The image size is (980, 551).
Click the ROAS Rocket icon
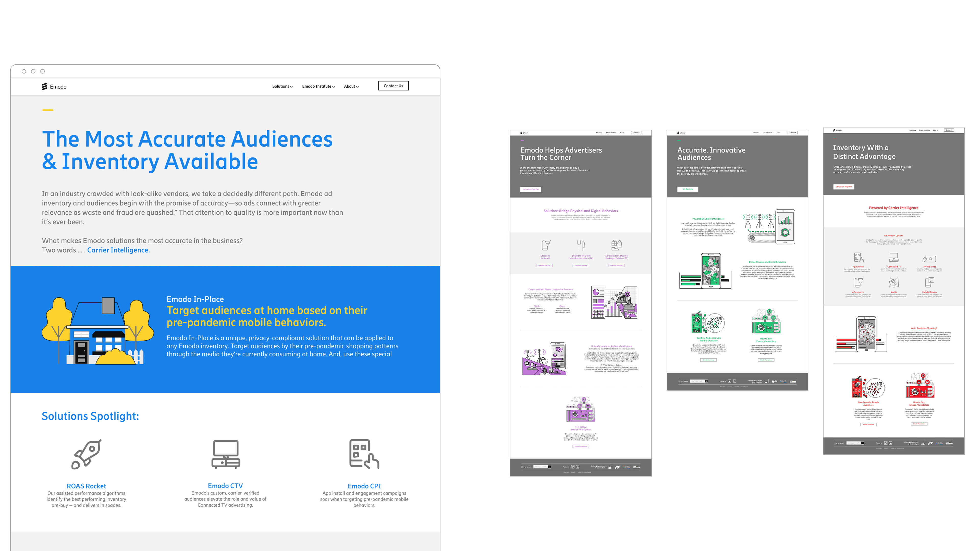click(86, 454)
